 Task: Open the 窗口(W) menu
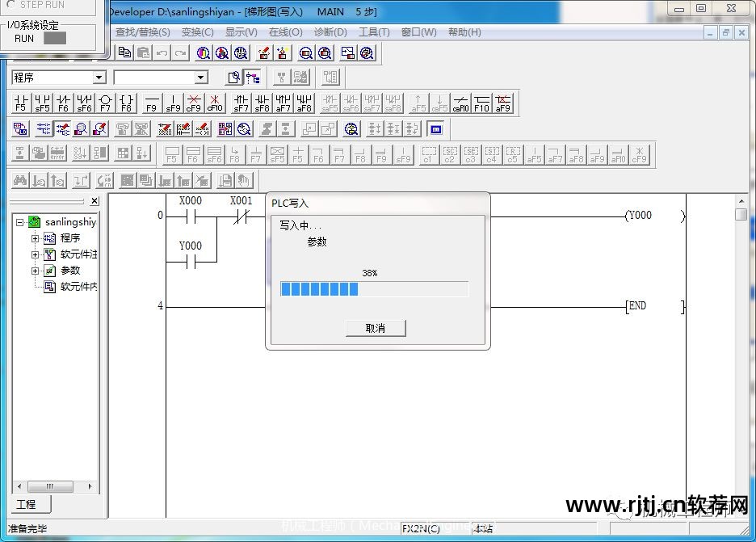pyautogui.click(x=419, y=32)
